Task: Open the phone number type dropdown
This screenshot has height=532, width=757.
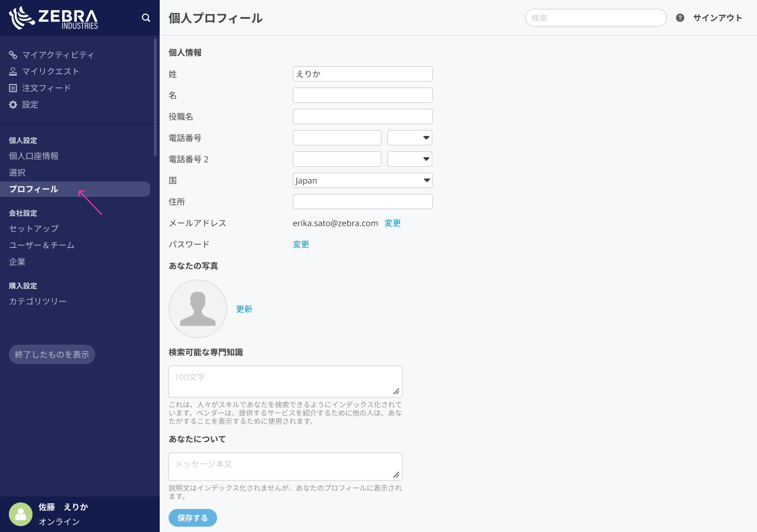Action: pyautogui.click(x=410, y=138)
